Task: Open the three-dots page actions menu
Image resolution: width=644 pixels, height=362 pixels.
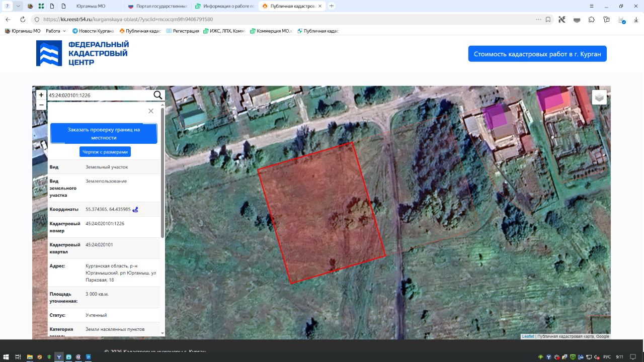Action: (x=538, y=19)
